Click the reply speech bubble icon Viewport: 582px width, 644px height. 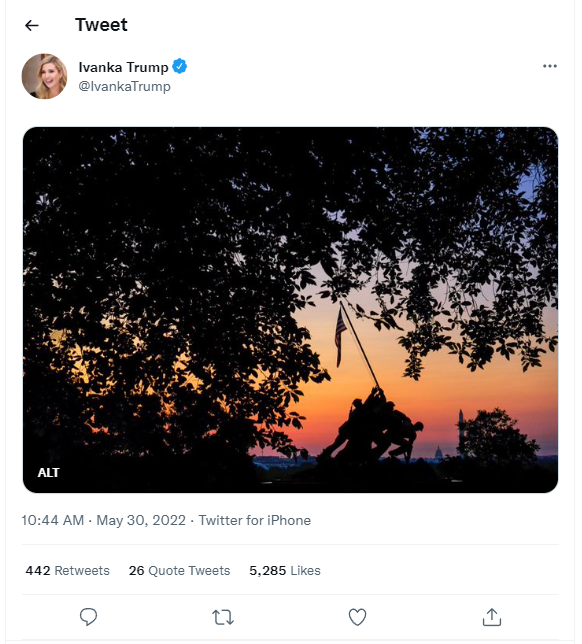[x=88, y=617]
